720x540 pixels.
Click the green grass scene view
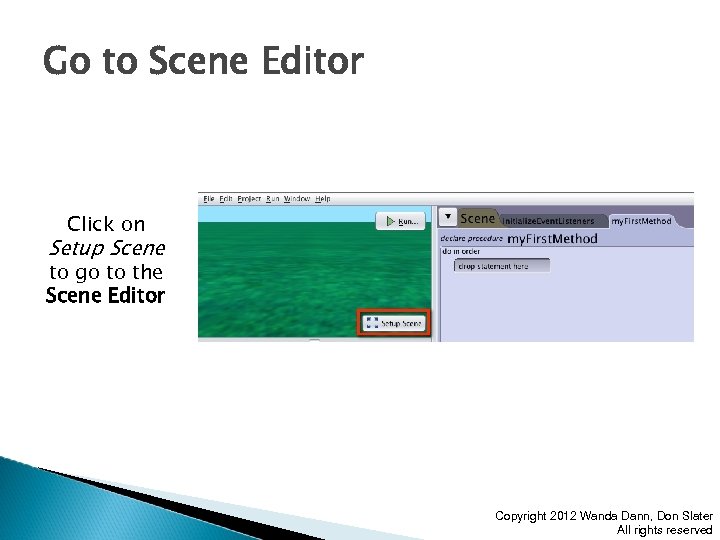pyautogui.click(x=315, y=272)
